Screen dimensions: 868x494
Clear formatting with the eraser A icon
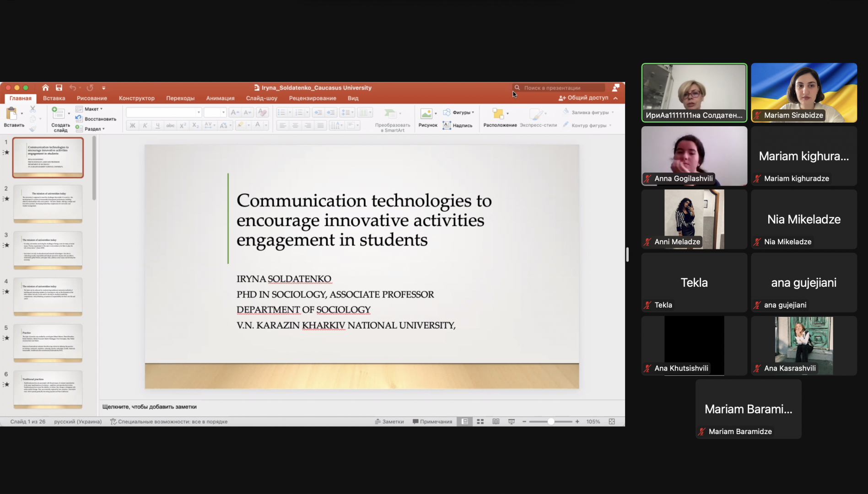coord(262,113)
